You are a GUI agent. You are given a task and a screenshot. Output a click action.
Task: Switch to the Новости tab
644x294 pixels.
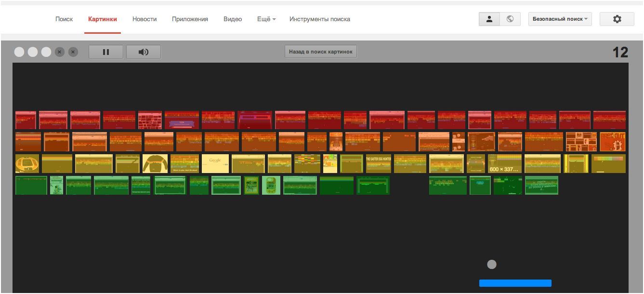click(144, 19)
